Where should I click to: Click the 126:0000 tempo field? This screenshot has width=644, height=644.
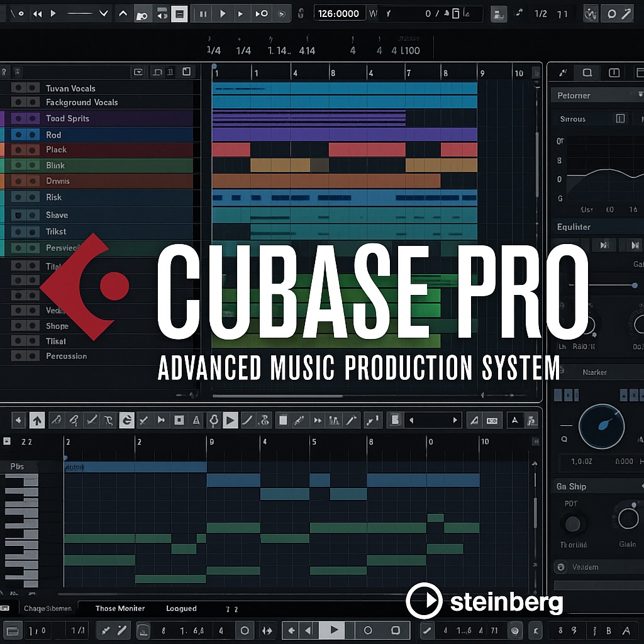click(x=339, y=14)
